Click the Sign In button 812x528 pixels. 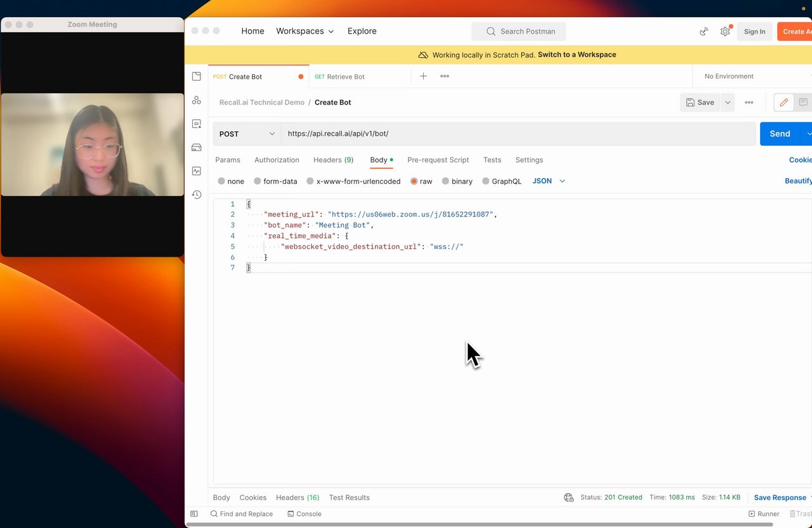[x=754, y=31]
